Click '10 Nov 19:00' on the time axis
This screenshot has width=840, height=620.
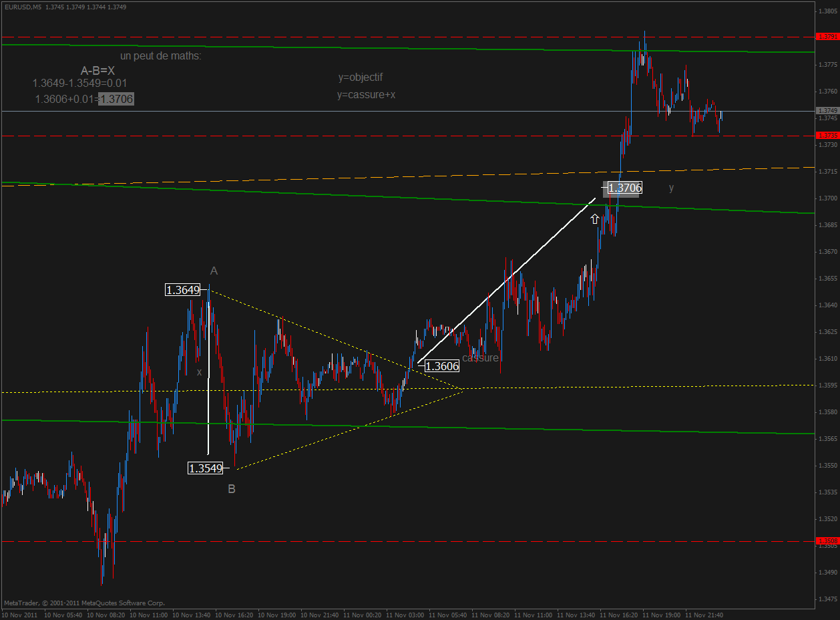coord(277,615)
